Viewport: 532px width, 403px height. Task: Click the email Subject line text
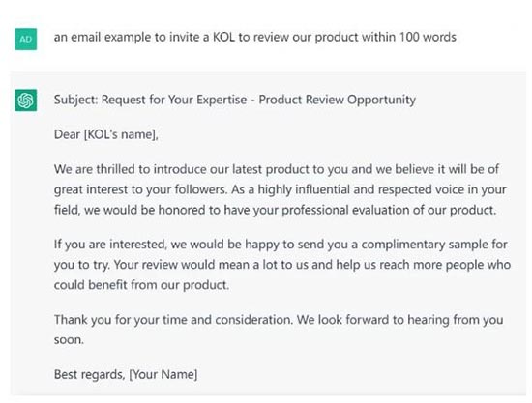pyautogui.click(x=235, y=100)
